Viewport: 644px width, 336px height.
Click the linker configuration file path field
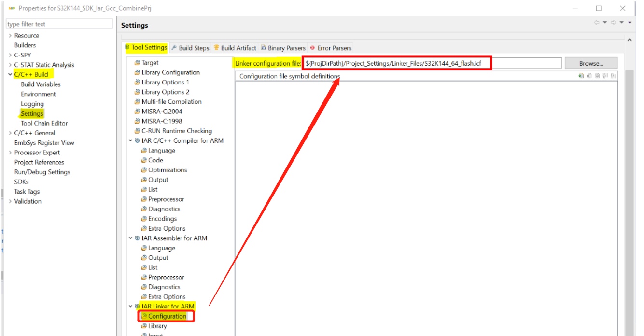coord(432,63)
